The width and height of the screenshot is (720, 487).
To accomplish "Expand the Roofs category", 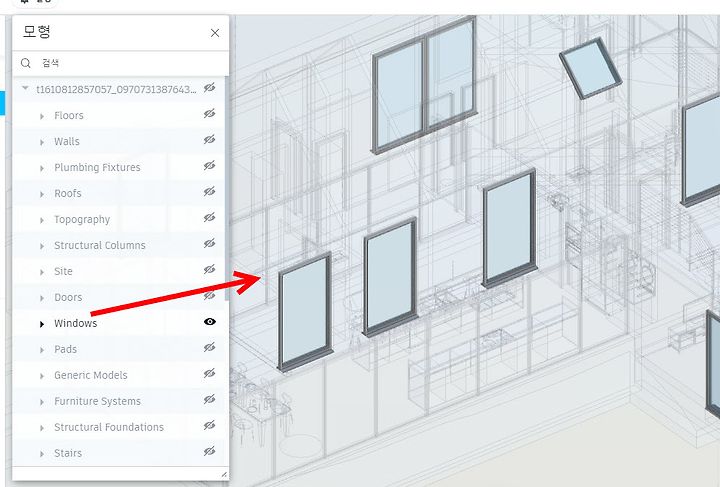I will coord(42,194).
